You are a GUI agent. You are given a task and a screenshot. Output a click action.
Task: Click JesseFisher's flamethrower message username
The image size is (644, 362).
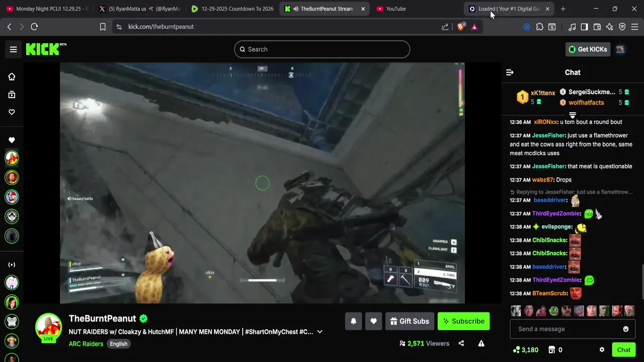[x=548, y=135]
